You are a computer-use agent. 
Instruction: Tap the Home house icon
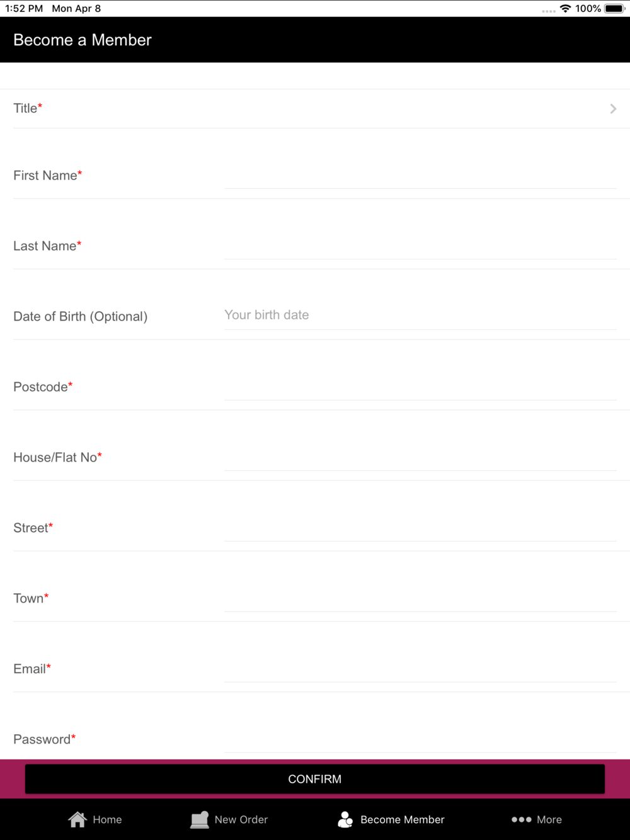click(x=77, y=819)
